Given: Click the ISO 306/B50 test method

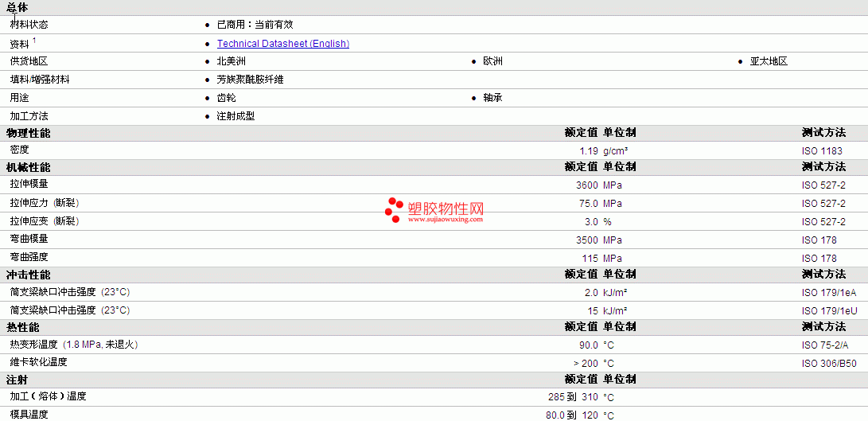Looking at the screenshot, I should 829,364.
